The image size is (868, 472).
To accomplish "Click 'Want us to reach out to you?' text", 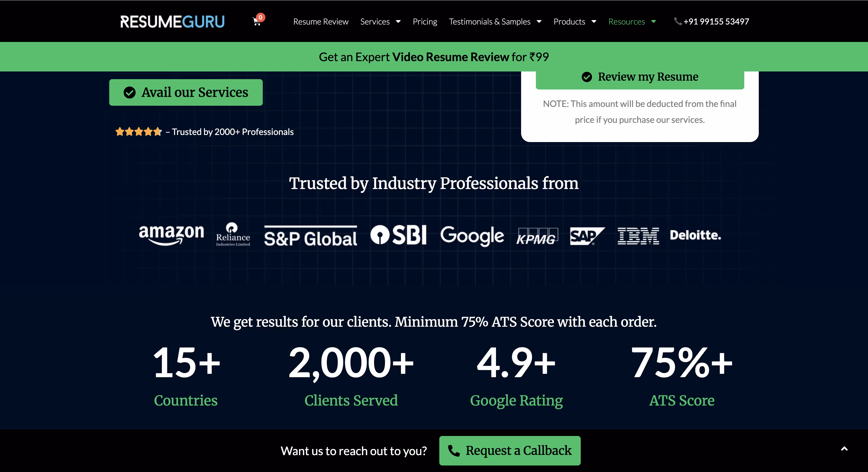I will click(x=354, y=451).
